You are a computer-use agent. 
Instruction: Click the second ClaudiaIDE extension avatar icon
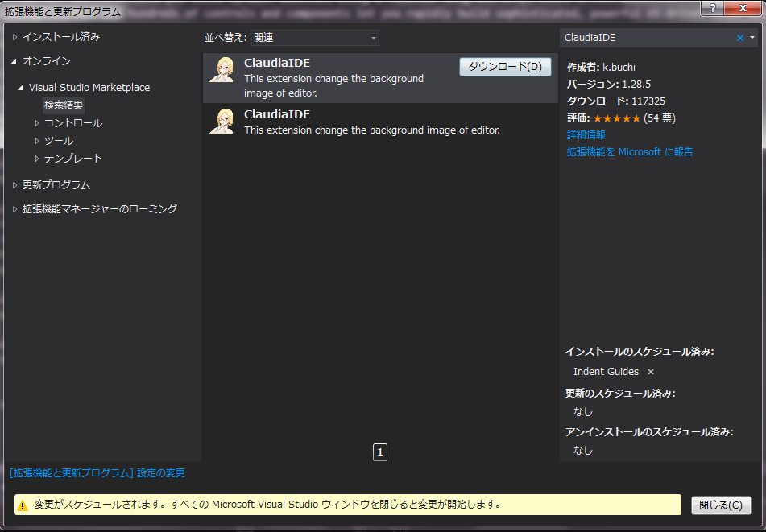coord(222,121)
